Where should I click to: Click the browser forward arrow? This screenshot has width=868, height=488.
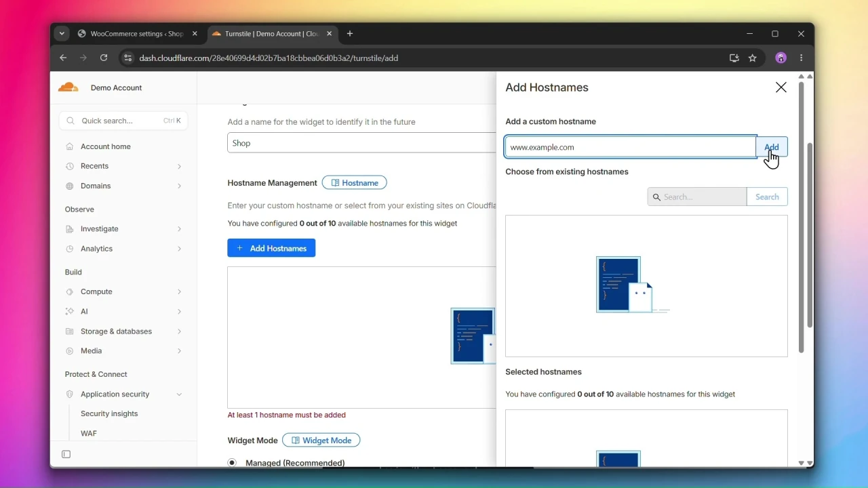point(83,58)
